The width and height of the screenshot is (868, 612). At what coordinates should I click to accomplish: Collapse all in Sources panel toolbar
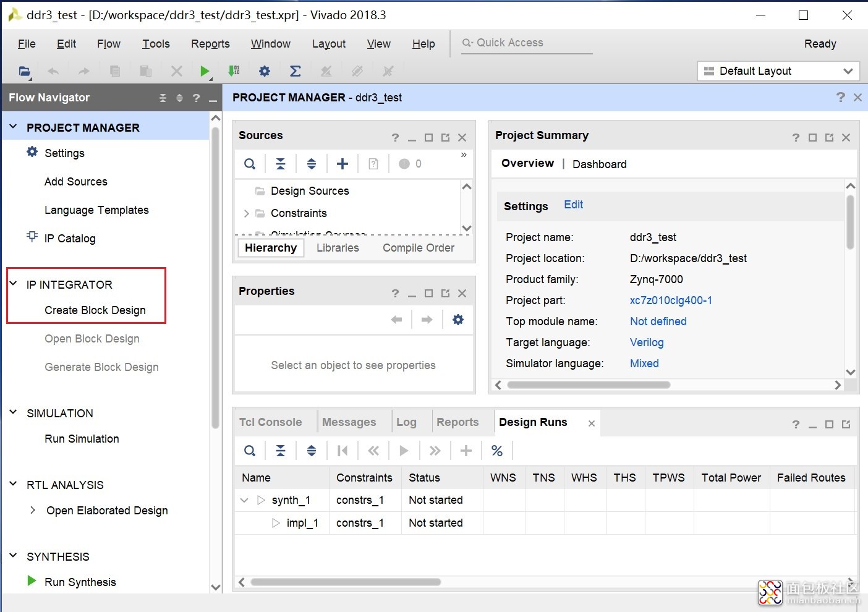tap(281, 164)
